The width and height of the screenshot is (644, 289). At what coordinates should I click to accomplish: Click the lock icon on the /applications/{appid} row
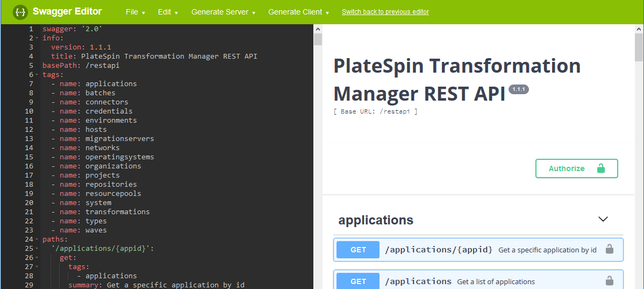click(609, 250)
